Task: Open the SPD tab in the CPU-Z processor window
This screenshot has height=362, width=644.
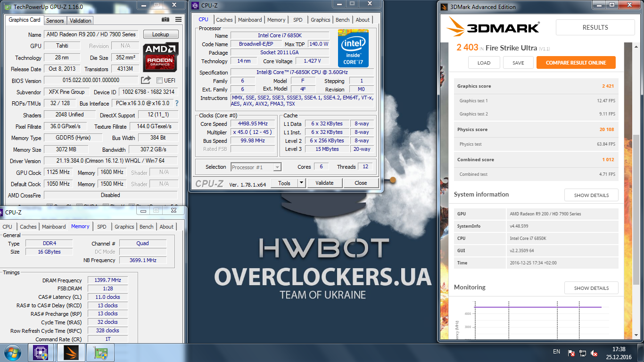Action: pos(298,20)
